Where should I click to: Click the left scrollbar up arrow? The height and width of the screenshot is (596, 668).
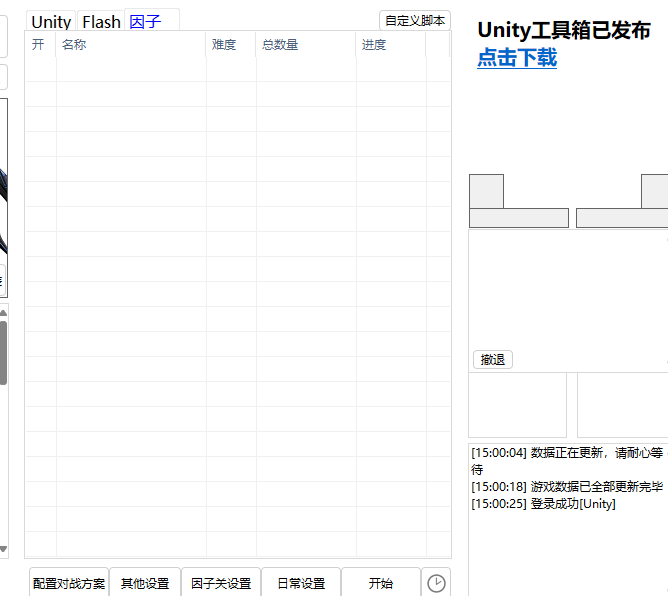[3, 313]
